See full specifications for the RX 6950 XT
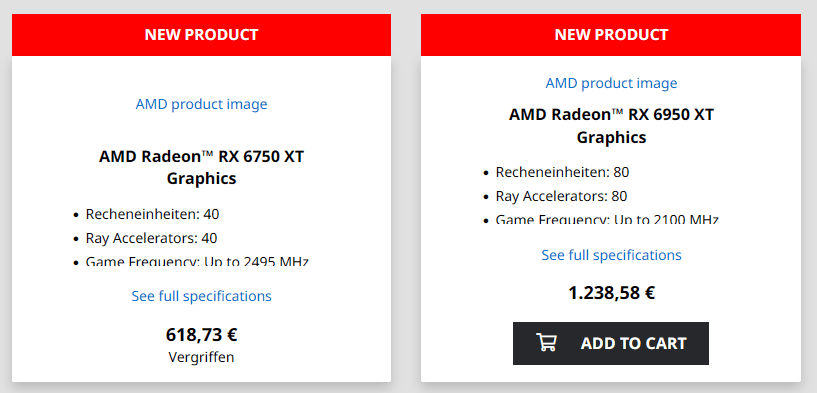Image resolution: width=817 pixels, height=393 pixels. tap(611, 255)
